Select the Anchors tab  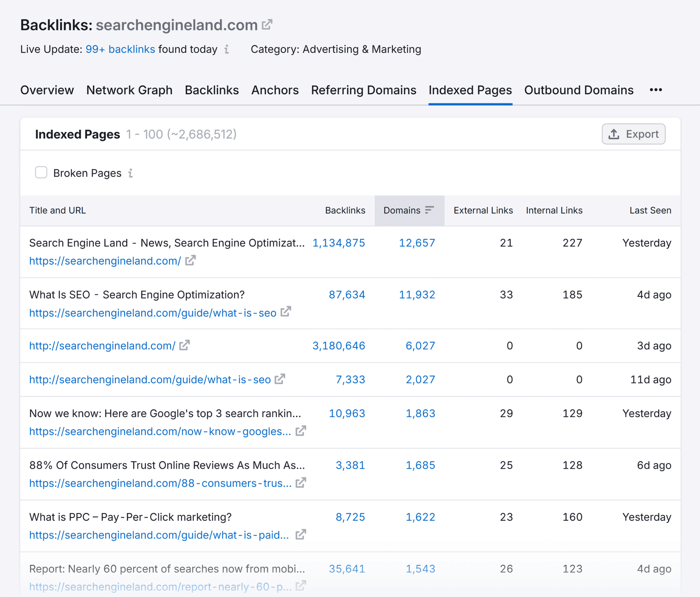[x=275, y=90]
